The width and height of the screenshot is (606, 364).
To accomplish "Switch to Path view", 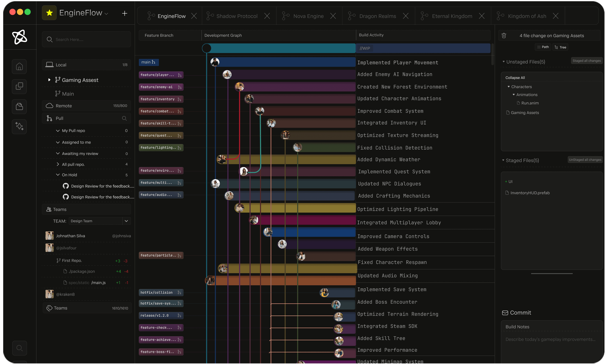I will click(543, 47).
